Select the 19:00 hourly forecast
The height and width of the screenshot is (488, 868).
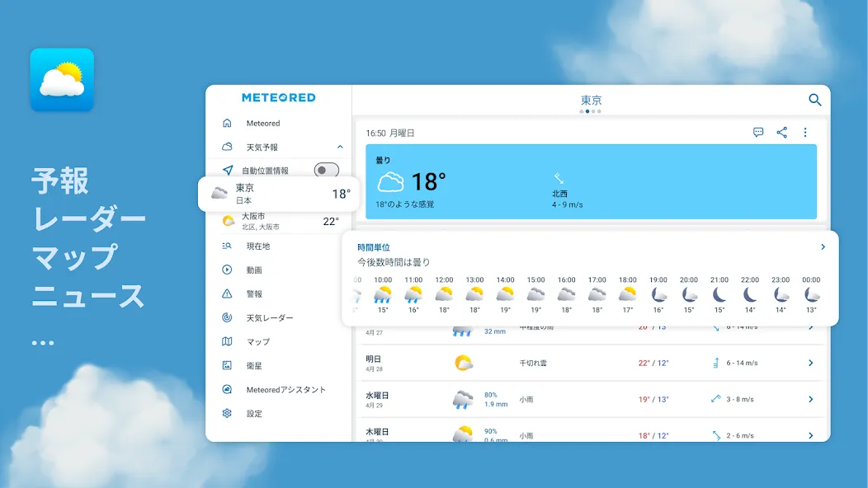pyautogui.click(x=658, y=296)
